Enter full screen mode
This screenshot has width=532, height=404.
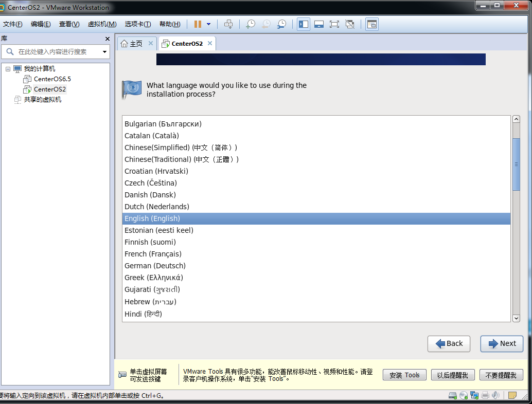334,24
